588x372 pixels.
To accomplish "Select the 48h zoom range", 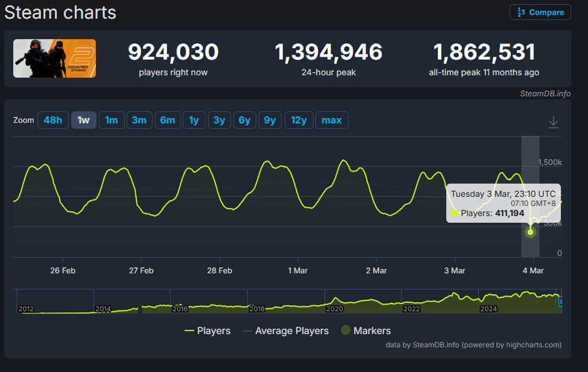I will point(53,120).
